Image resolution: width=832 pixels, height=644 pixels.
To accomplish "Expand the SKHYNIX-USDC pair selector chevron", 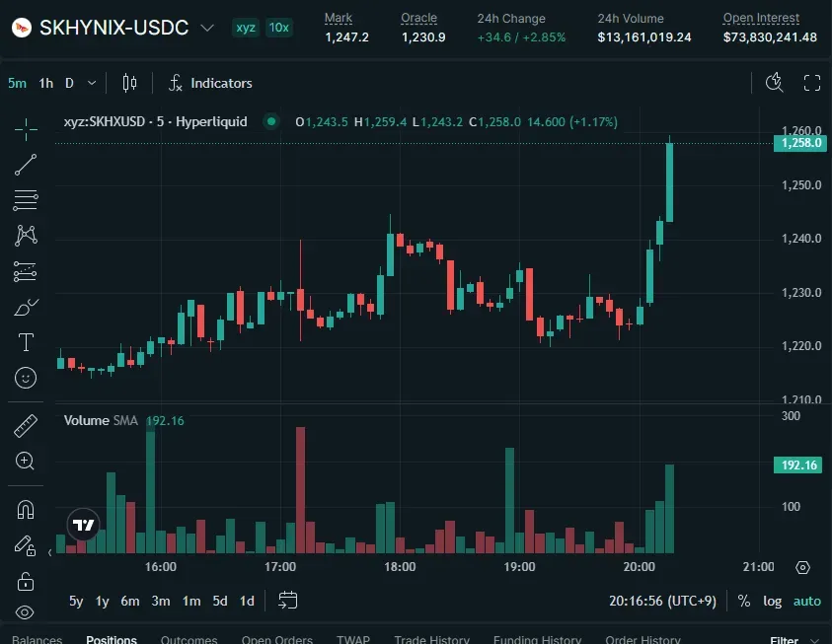I will pyautogui.click(x=207, y=28).
